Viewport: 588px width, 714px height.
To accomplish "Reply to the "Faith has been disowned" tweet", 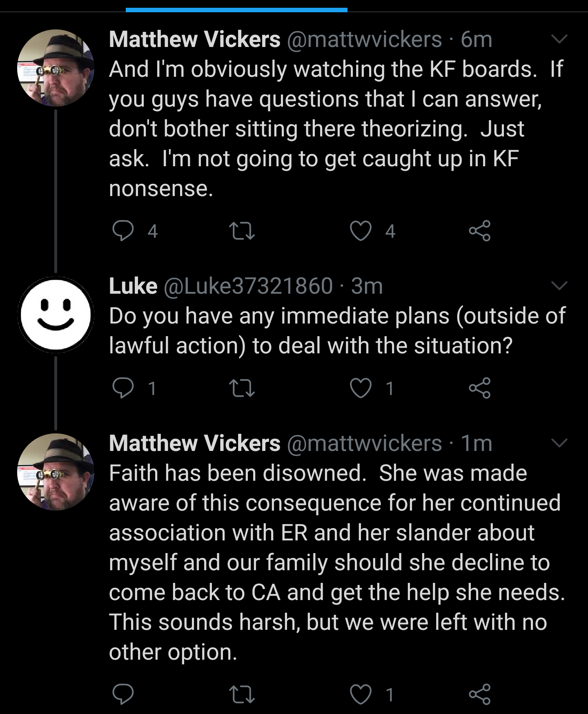I will click(x=123, y=694).
